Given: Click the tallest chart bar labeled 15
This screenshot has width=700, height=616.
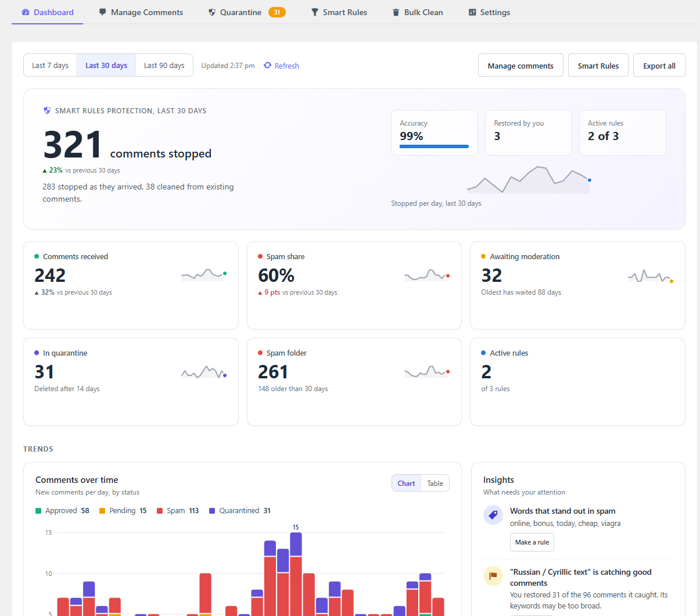Looking at the screenshot, I should coord(296,574).
